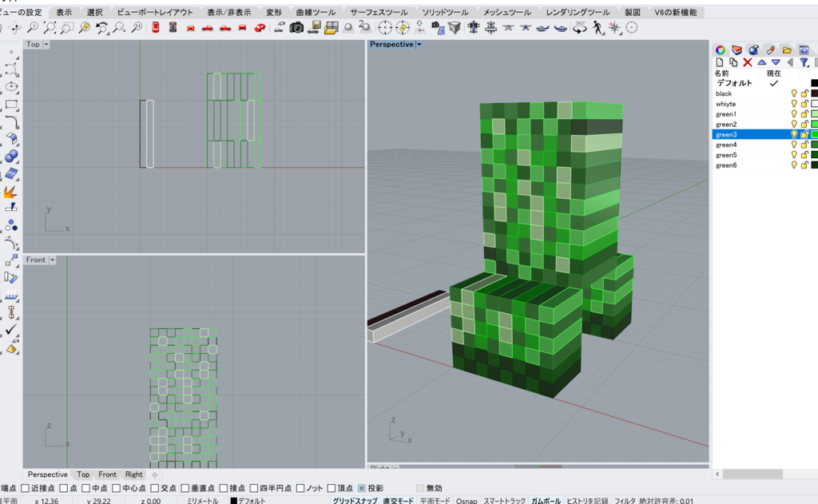The height and width of the screenshot is (504, 818).
Task: Open the ソリッドツール toolbar tab
Action: click(445, 12)
